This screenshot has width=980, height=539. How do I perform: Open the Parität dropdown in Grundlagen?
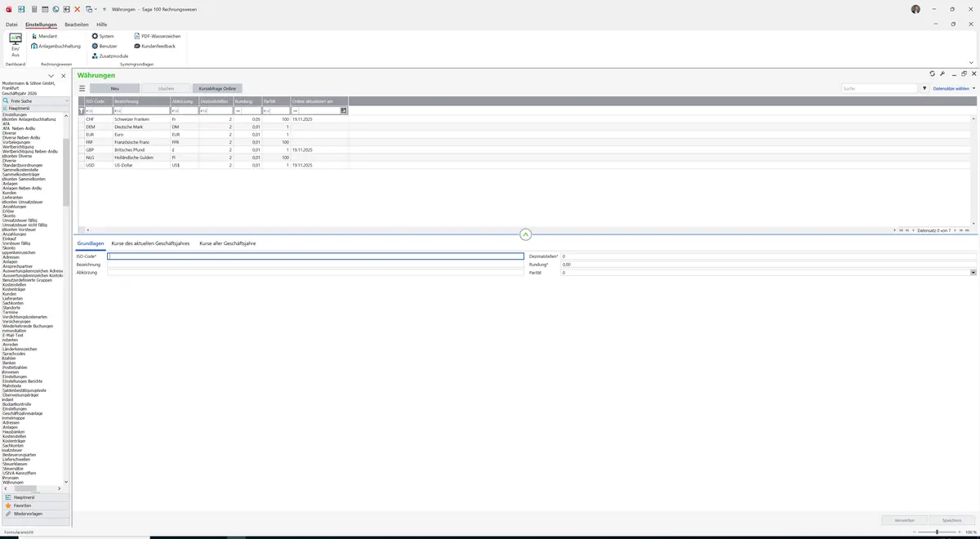tap(973, 273)
